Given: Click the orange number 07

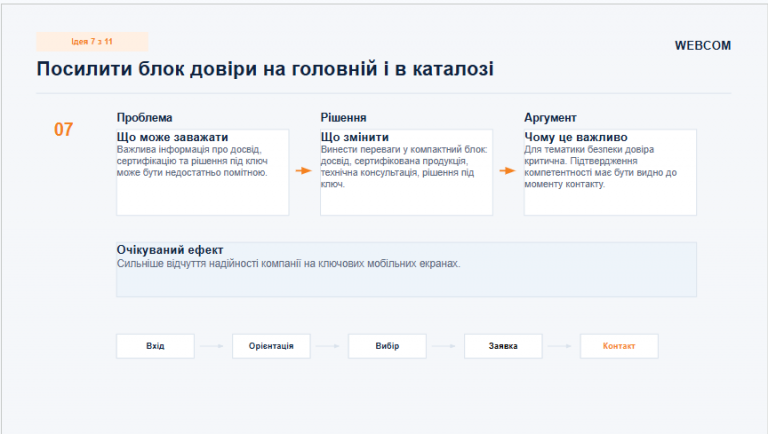Looking at the screenshot, I should pyautogui.click(x=64, y=129).
